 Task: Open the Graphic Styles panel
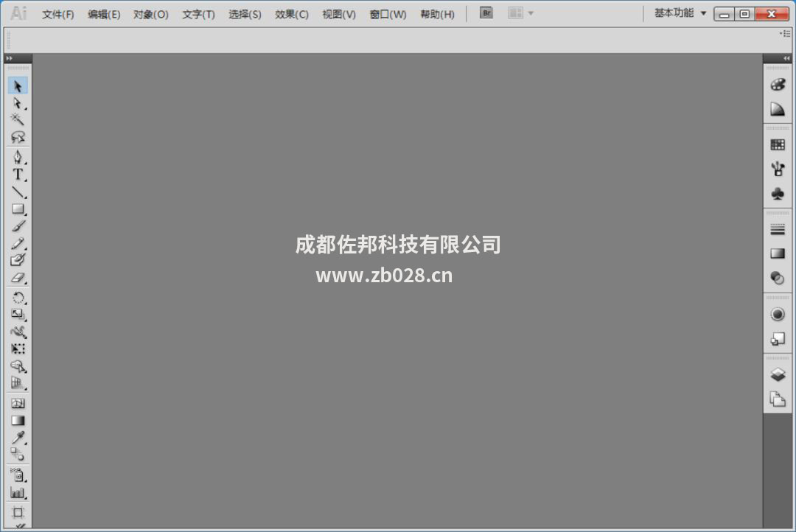pyautogui.click(x=778, y=339)
